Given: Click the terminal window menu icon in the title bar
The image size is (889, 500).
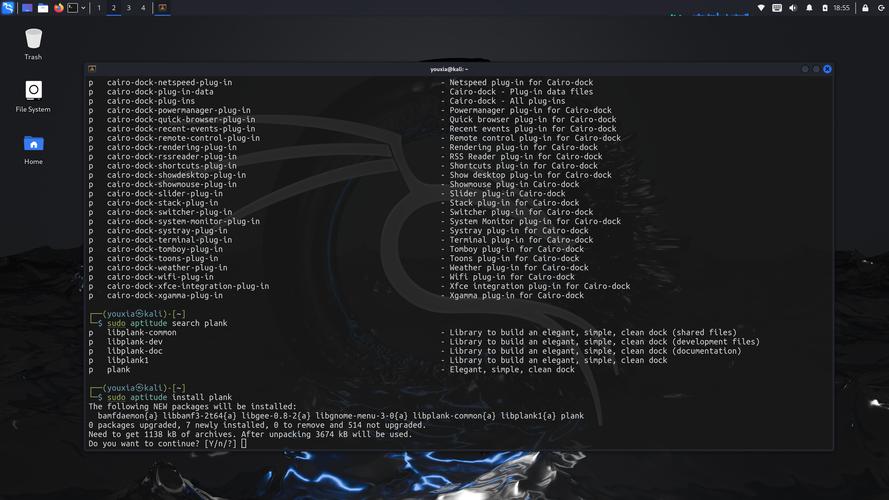Looking at the screenshot, I should click(x=92, y=69).
